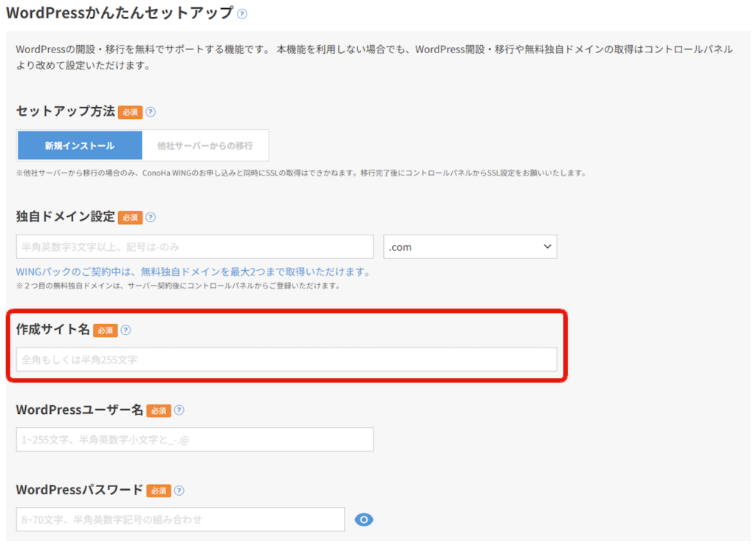Image resolution: width=756 pixels, height=549 pixels.
Task: Show password with the eye icon
Action: coord(364,520)
